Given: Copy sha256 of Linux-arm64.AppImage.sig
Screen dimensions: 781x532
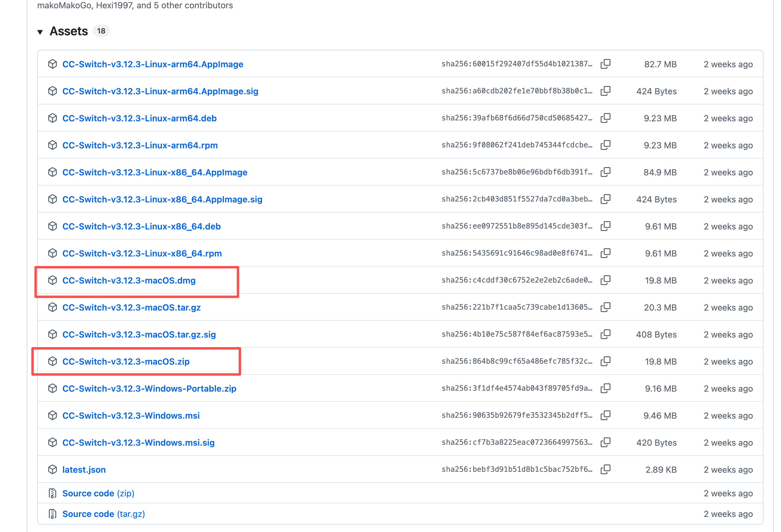Looking at the screenshot, I should pos(605,91).
